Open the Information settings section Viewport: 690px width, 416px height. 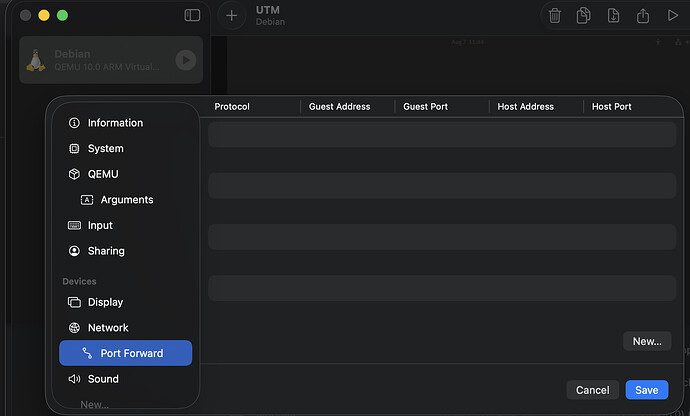[x=125, y=123]
